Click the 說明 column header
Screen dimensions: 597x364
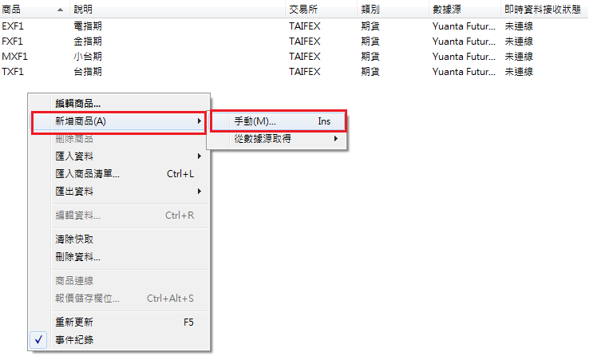[x=177, y=9]
